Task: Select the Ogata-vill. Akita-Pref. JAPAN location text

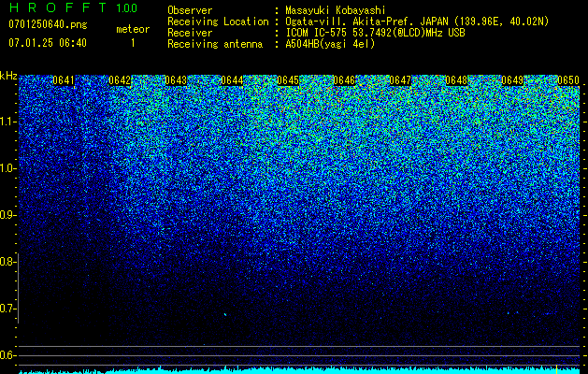Action: [417, 22]
